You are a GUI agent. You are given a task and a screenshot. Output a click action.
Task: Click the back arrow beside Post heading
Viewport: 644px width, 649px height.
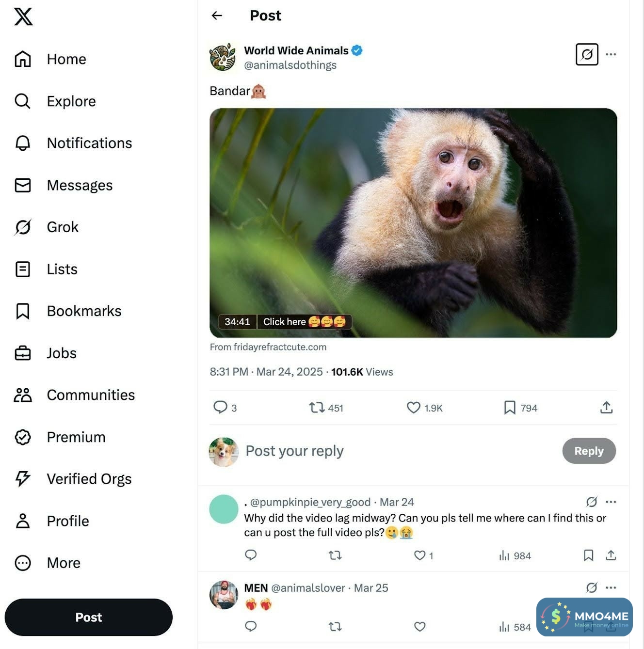coord(217,16)
